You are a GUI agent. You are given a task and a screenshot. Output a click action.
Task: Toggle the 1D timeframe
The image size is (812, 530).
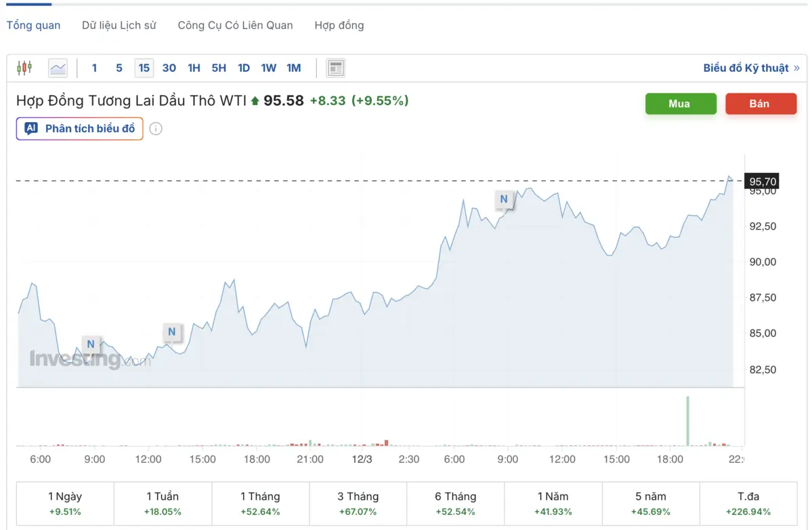tap(243, 68)
